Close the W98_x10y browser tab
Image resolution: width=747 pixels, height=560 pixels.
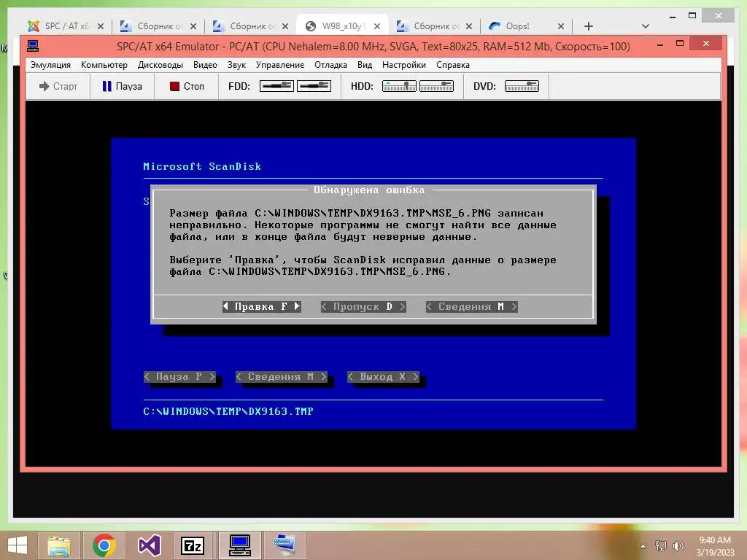377,26
